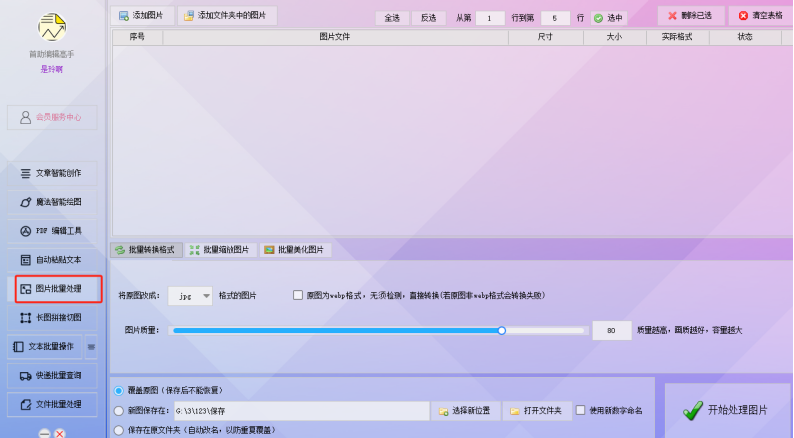This screenshot has height=438, width=794.
Task: Click the app logo icon at top left
Action: [52, 27]
